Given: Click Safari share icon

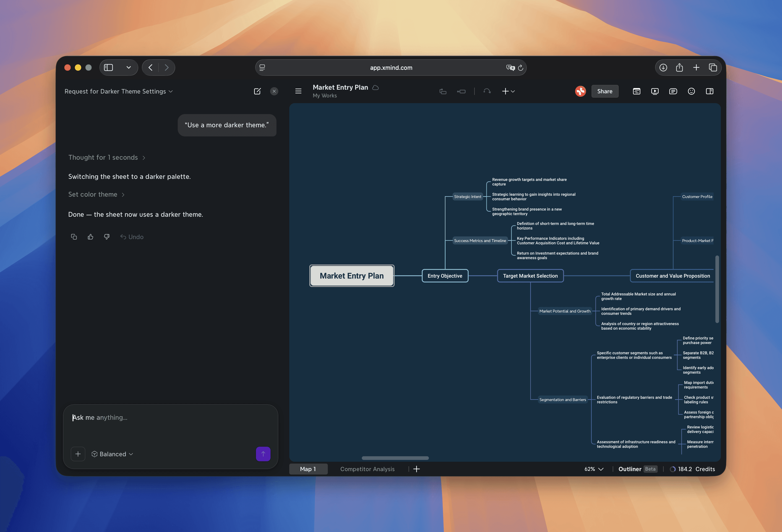Looking at the screenshot, I should 679,68.
